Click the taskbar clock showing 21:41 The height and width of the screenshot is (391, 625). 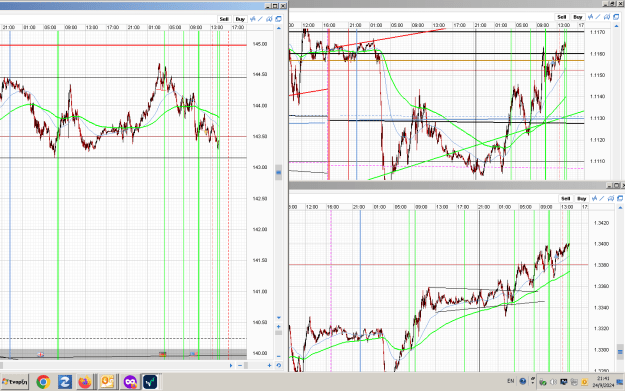[603, 378]
